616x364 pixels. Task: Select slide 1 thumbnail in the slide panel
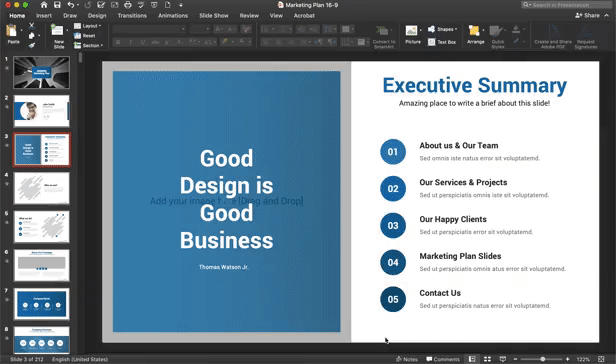[41, 72]
